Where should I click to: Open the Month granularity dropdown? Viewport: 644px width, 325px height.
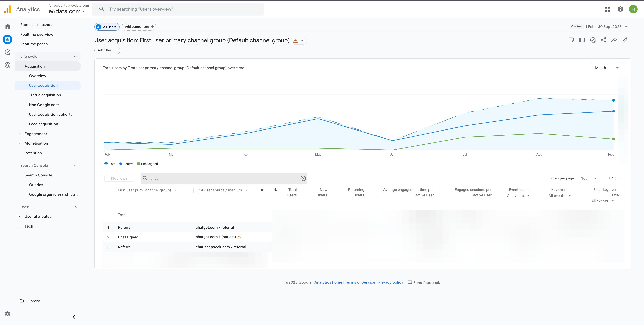[x=606, y=68]
